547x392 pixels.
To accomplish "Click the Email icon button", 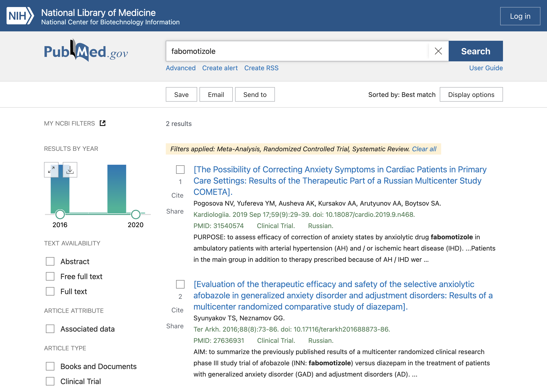I will 216,94.
